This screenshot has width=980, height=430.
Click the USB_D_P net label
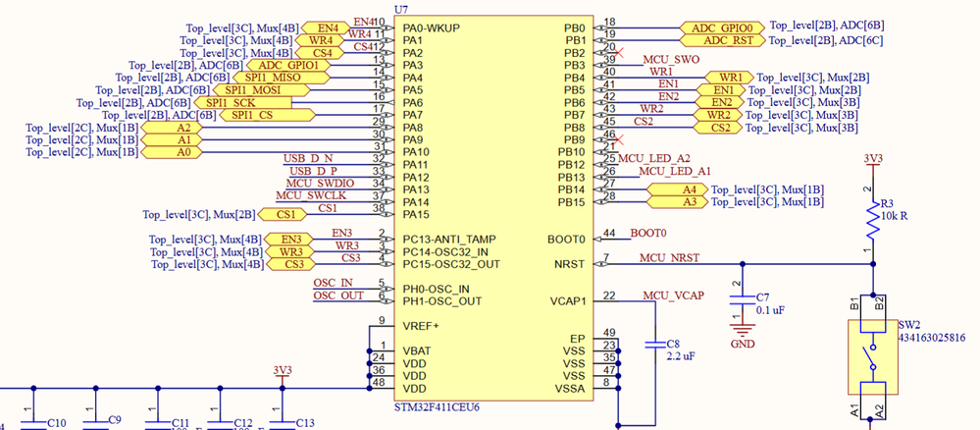coord(314,171)
